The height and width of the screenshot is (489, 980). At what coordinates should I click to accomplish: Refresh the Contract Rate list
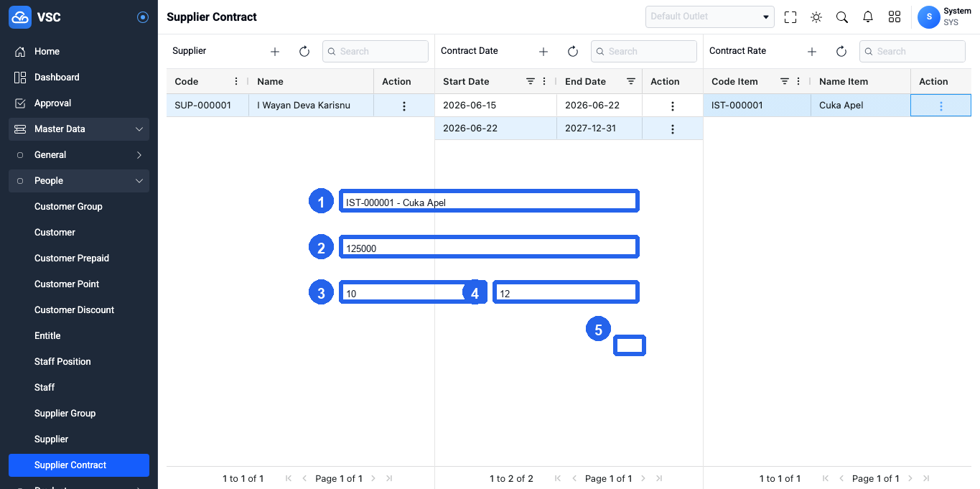841,52
